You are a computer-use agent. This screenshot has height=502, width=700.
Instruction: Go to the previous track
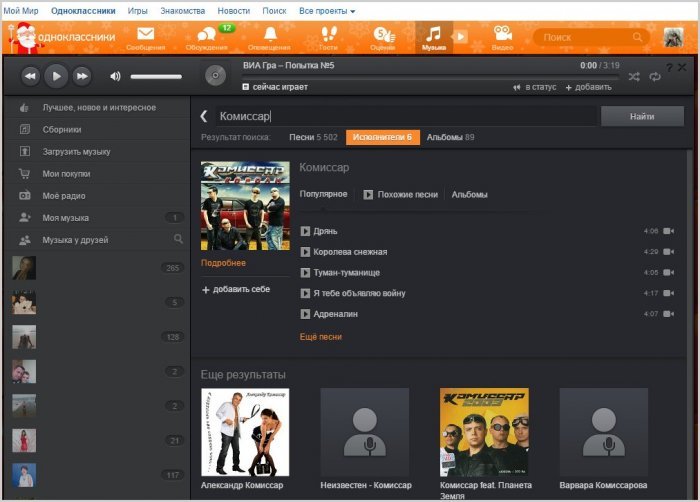click(x=31, y=76)
